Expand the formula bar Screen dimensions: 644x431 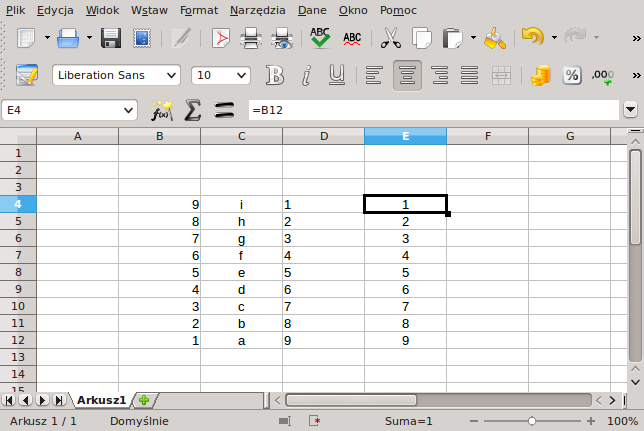click(x=630, y=110)
